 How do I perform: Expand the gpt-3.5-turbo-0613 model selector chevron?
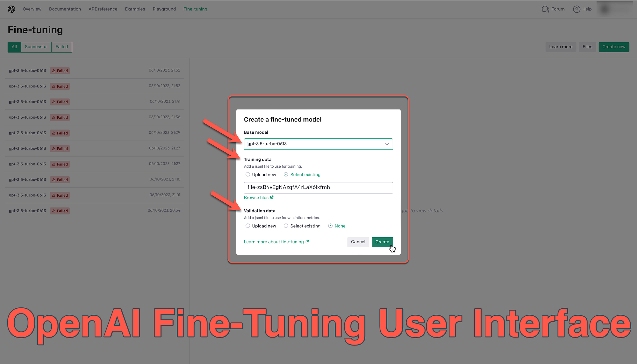387,144
